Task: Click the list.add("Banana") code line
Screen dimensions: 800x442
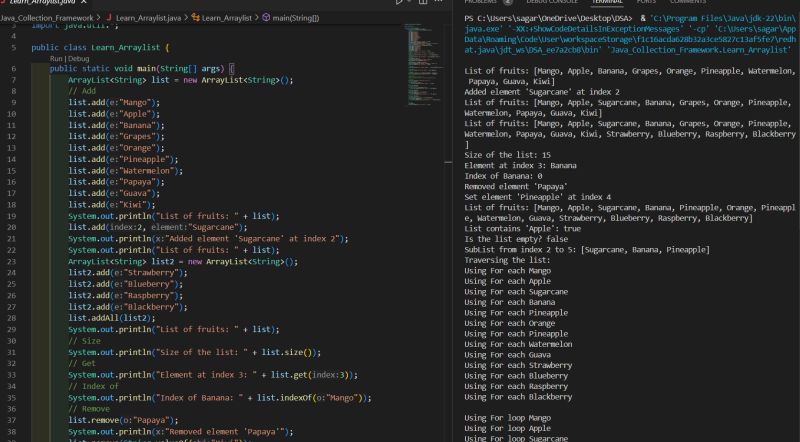Action: pos(116,125)
